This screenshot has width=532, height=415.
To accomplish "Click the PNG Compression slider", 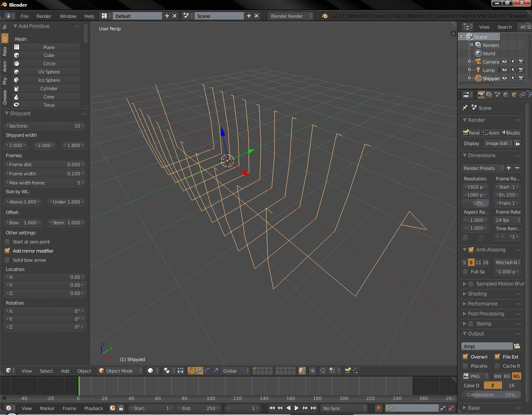I will point(492,395).
